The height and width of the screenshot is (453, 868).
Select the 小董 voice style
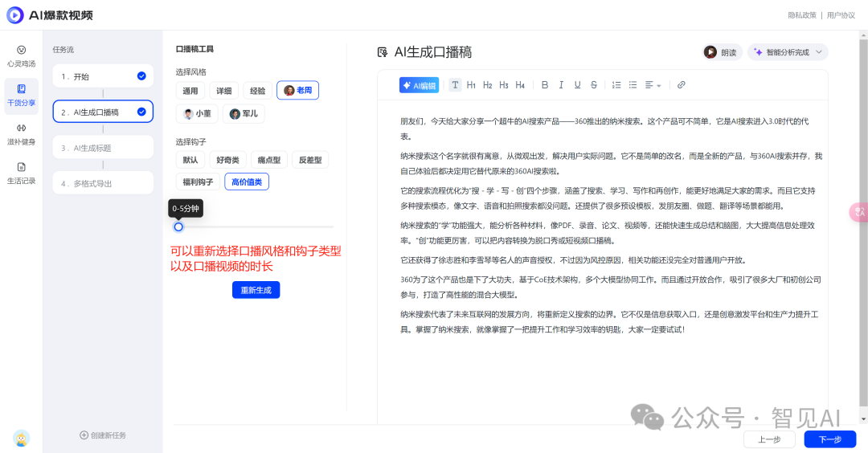[198, 114]
